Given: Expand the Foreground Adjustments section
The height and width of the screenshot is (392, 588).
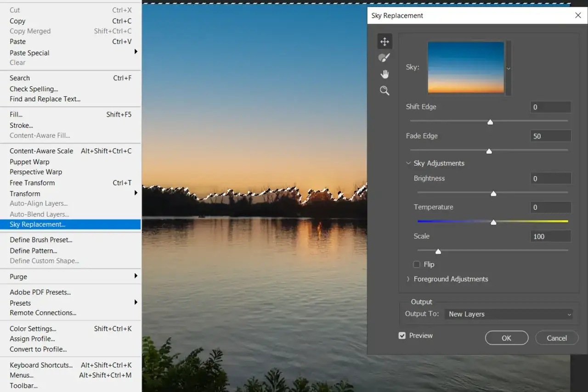Looking at the screenshot, I should click(408, 279).
